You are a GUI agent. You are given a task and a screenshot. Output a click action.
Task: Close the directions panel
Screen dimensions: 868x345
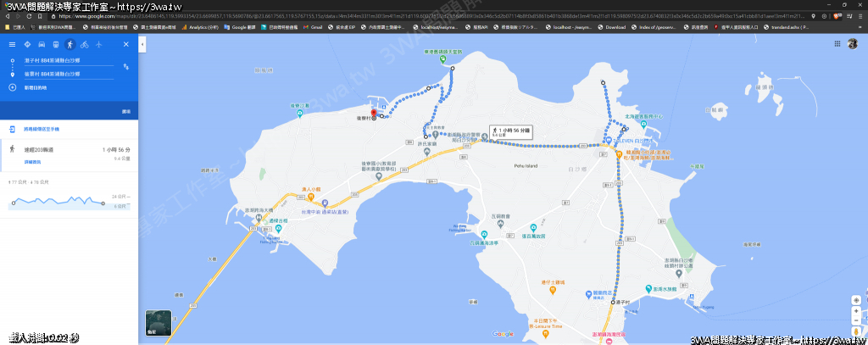click(x=126, y=43)
